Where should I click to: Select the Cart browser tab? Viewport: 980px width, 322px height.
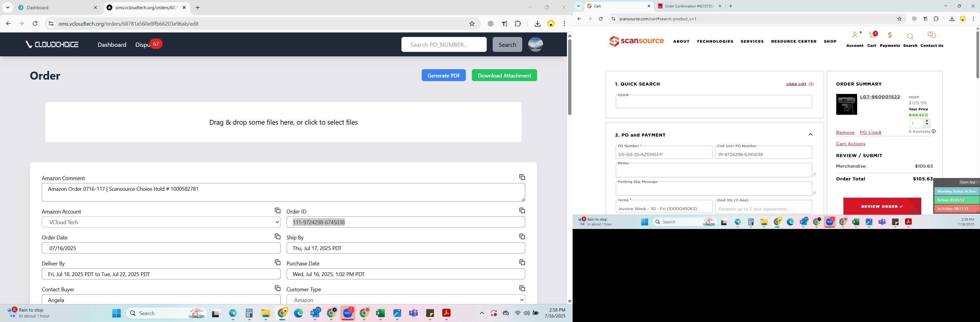[619, 6]
